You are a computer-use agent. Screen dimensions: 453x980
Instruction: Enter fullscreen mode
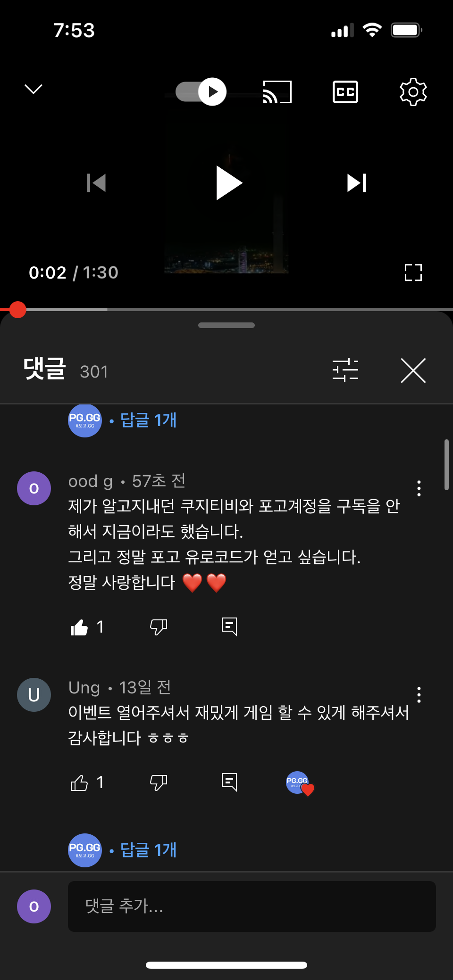413,272
